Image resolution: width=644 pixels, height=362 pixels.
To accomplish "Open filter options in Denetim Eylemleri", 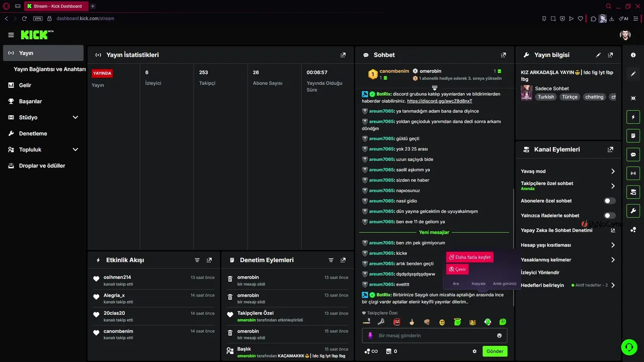I will click(331, 260).
